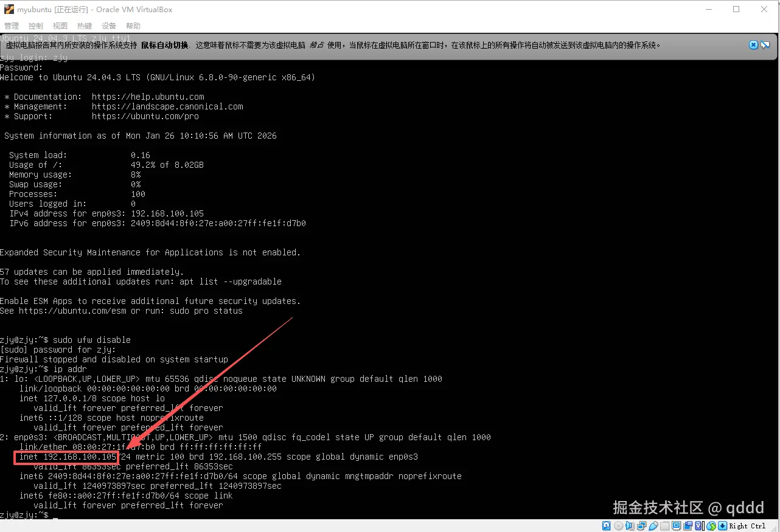Open the audio settings status icon
780x532 pixels.
(630, 526)
